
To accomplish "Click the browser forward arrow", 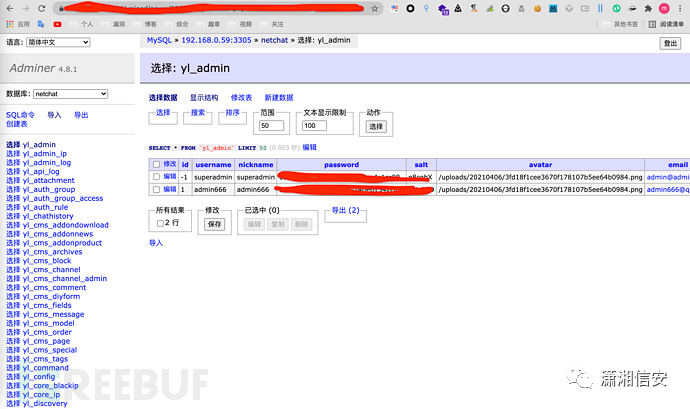I will [x=26, y=8].
